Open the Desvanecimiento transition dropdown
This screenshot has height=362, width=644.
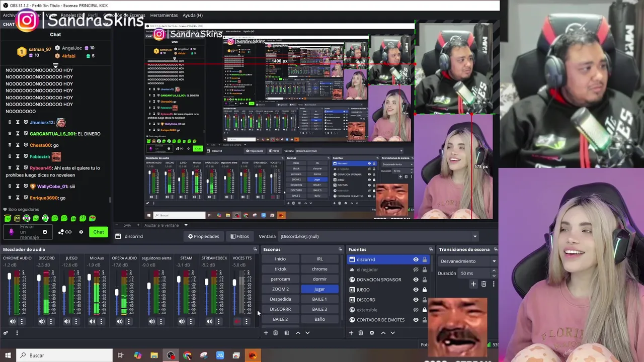click(x=467, y=261)
